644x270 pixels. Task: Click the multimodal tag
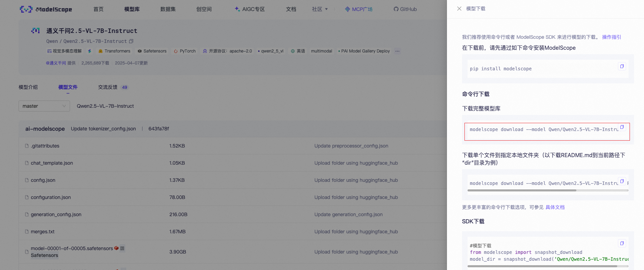[x=322, y=51]
